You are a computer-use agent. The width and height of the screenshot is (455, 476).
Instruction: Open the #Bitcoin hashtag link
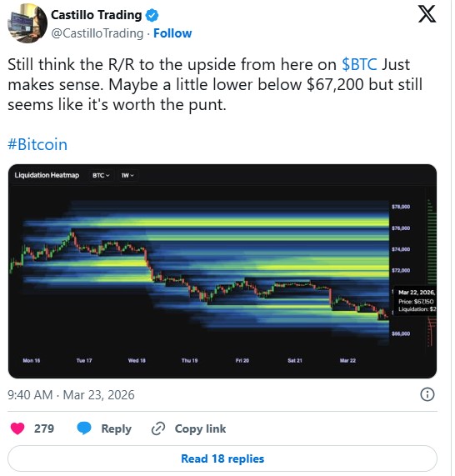click(37, 144)
